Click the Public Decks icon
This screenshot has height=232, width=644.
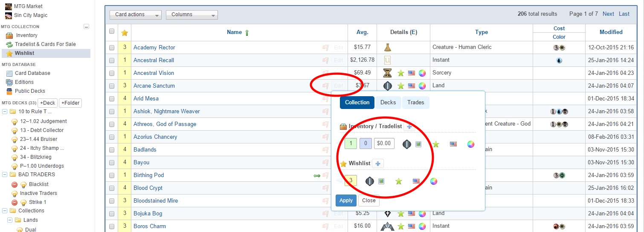[9, 91]
